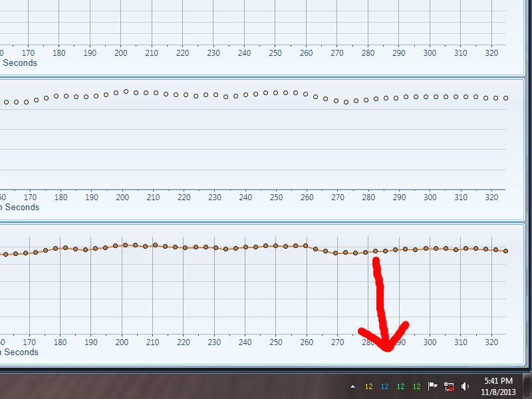Open the disconnected network tray icon
Screen dimensions: 532x399
pos(449,386)
